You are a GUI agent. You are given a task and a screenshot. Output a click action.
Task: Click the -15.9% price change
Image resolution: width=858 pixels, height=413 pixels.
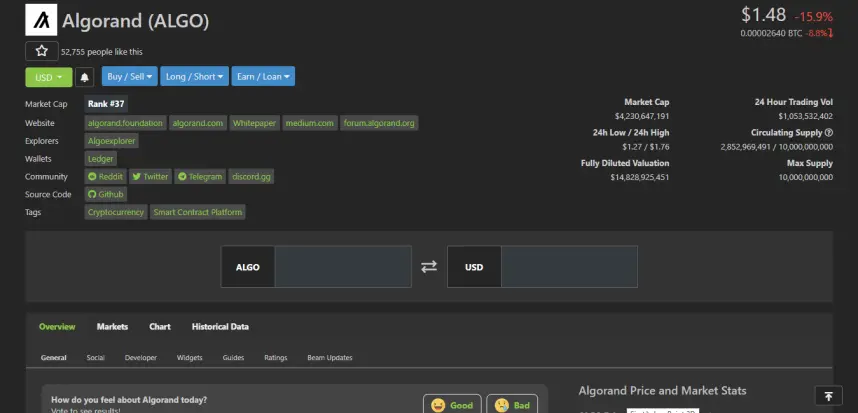pyautogui.click(x=814, y=16)
